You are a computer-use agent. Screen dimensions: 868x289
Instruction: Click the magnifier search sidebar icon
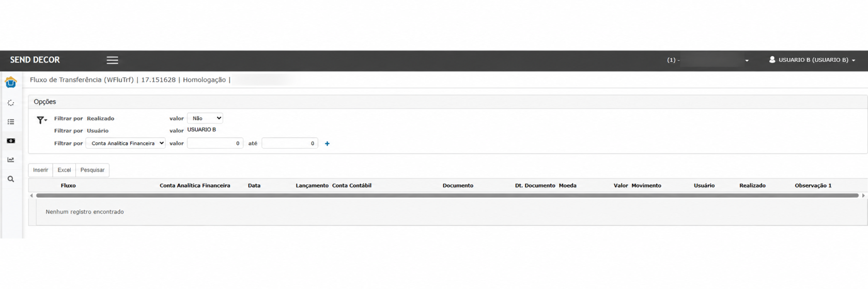[x=11, y=179]
